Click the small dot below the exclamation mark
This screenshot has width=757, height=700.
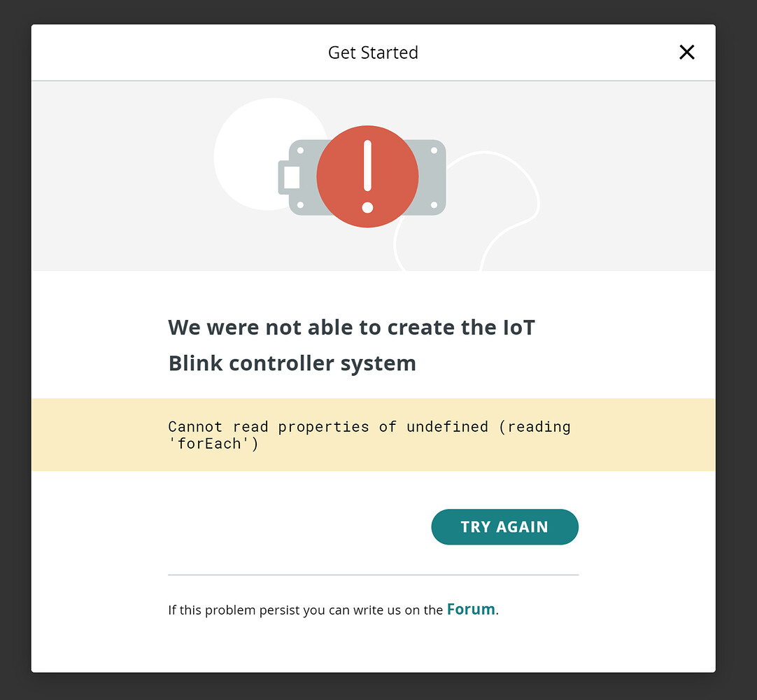(367, 206)
